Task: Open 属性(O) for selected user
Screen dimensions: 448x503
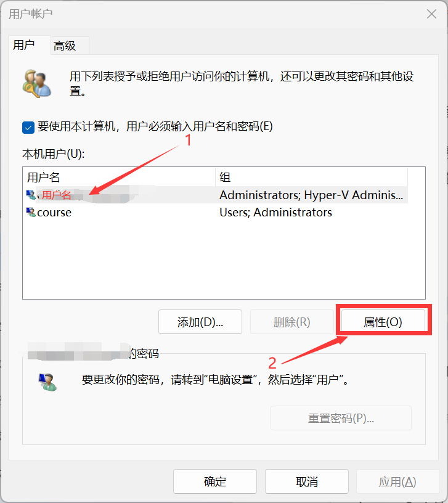Action: [x=383, y=322]
